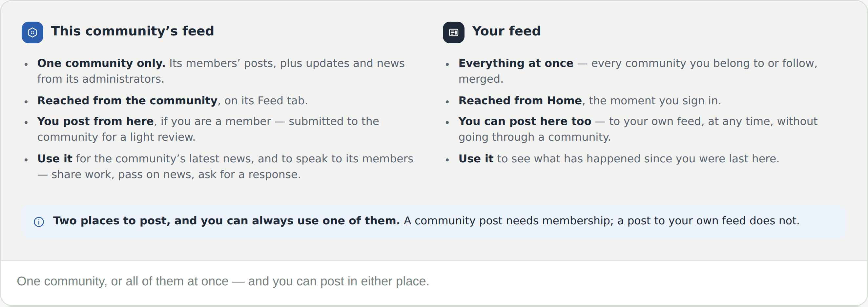Viewport: 868px width, 307px height.
Task: Click the info circle icon in the notice
Action: (x=39, y=222)
